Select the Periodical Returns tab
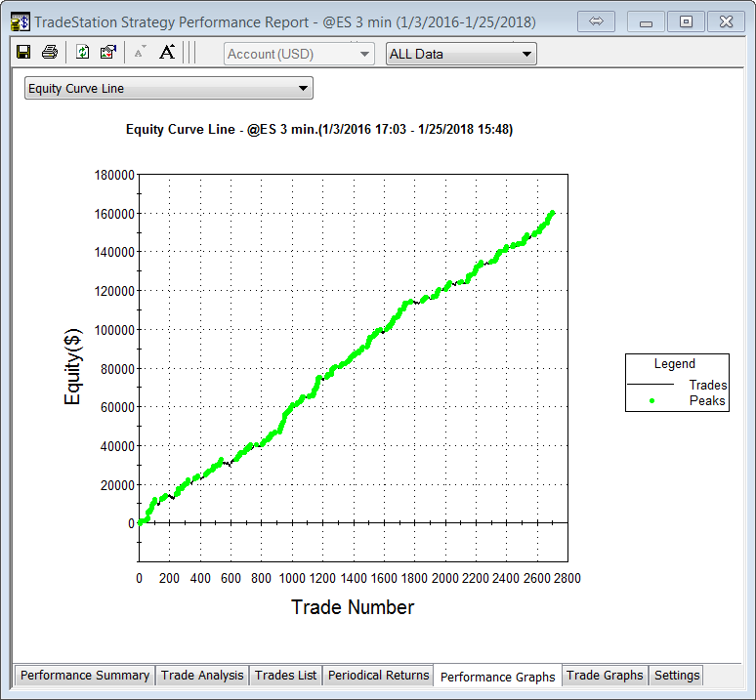Screen dimensions: 756x700 pyautogui.click(x=378, y=676)
